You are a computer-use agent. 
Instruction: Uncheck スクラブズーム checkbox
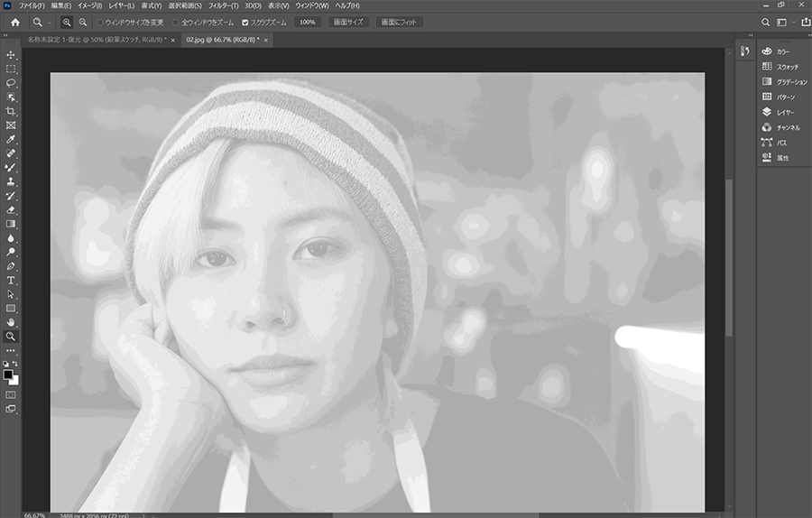(x=245, y=22)
